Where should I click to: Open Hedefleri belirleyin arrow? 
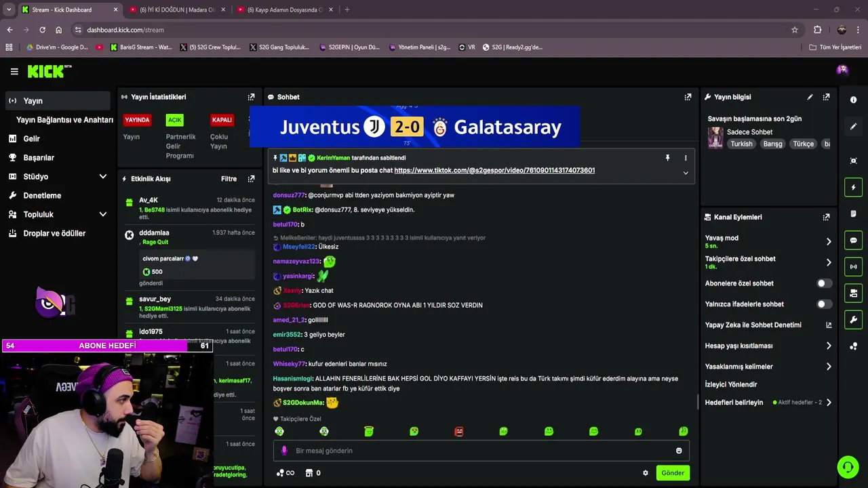829,403
